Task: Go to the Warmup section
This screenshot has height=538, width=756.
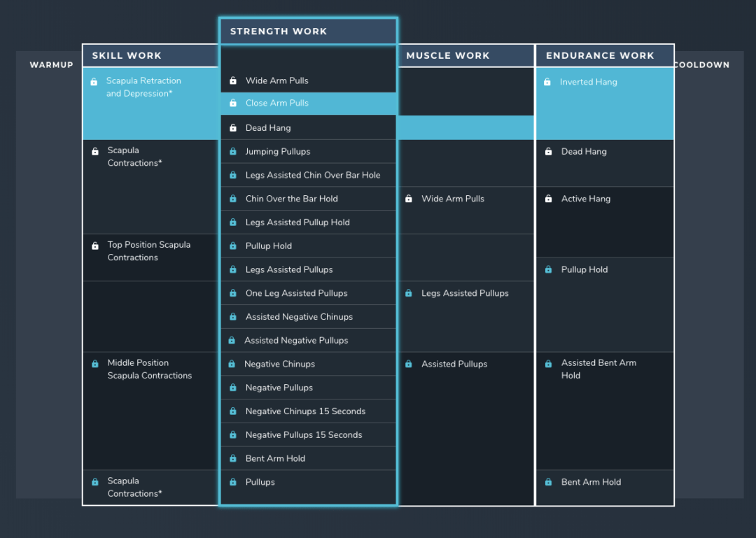Action: 51,65
